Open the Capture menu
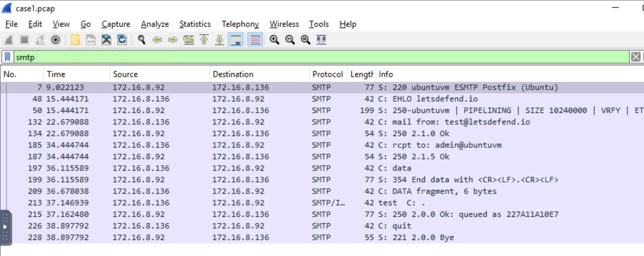644x256 pixels. (x=116, y=24)
